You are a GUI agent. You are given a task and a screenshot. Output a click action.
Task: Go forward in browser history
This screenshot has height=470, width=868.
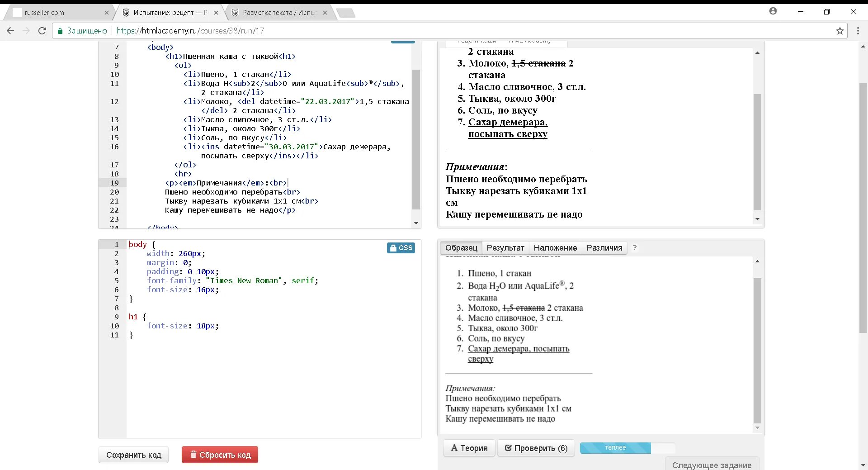[26, 31]
